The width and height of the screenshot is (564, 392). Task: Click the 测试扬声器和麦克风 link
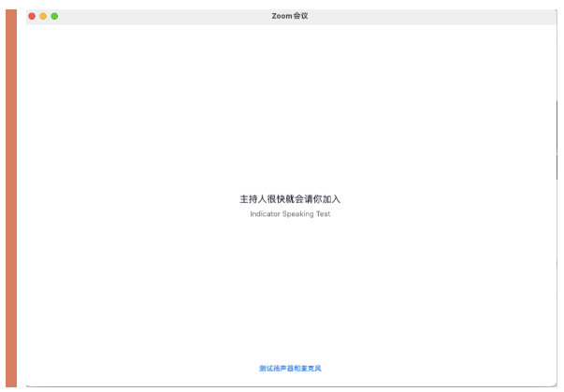click(290, 369)
